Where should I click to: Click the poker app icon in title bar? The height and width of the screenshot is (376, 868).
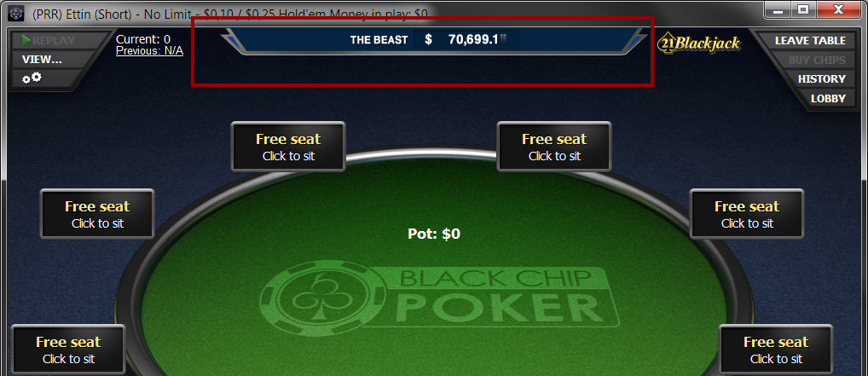pyautogui.click(x=18, y=14)
